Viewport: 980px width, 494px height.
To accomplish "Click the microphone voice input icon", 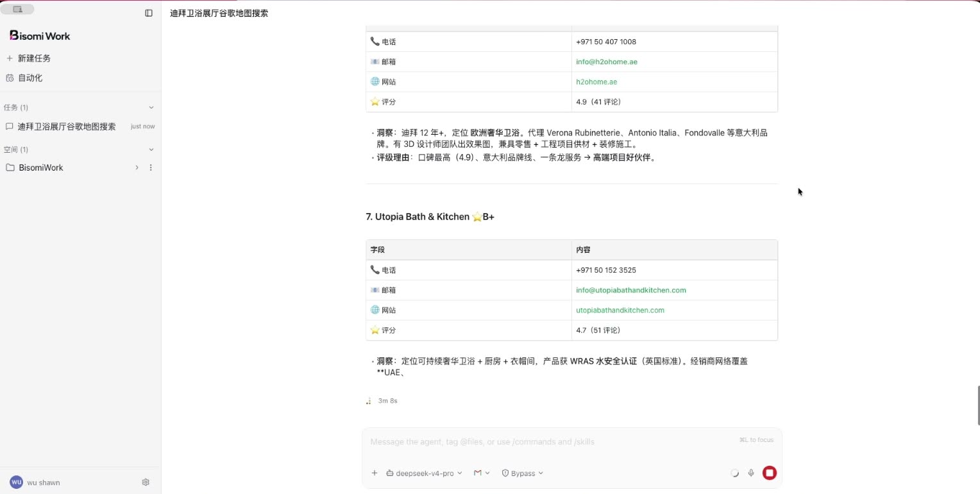I will coord(751,473).
